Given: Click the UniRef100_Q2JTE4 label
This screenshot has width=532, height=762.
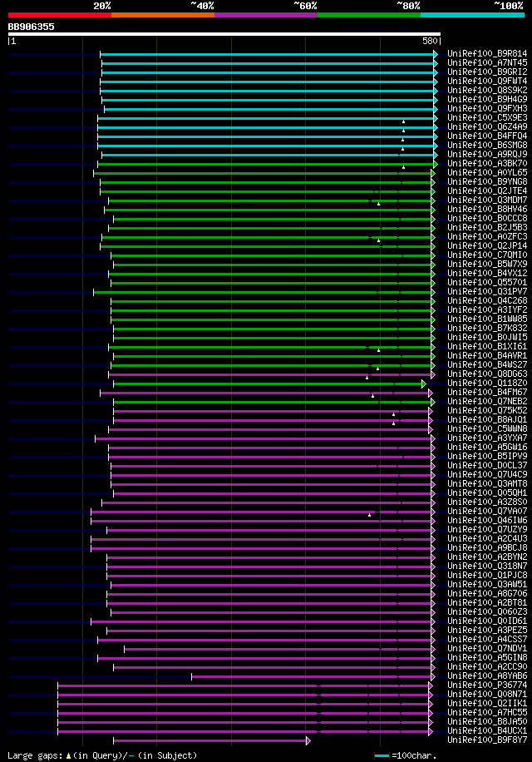Looking at the screenshot, I should [x=487, y=191].
